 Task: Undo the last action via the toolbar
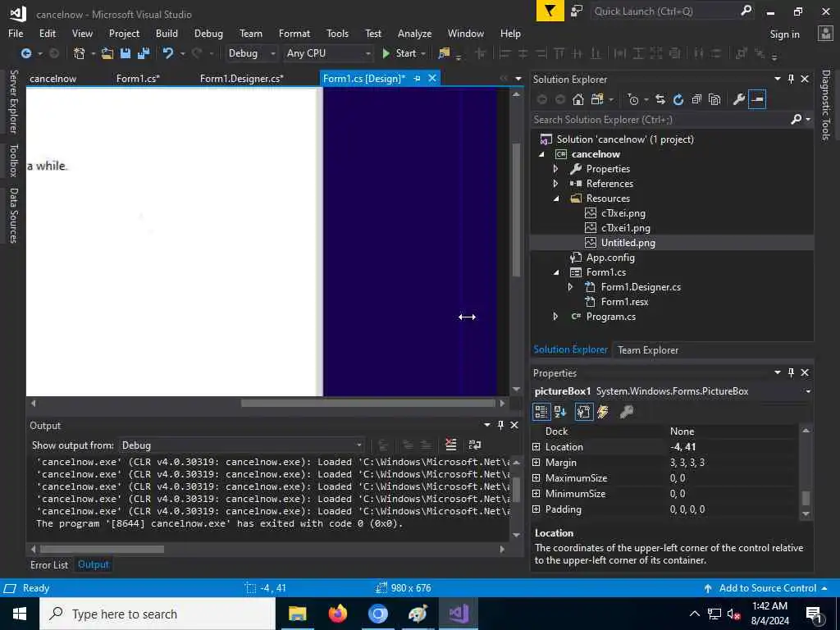click(x=168, y=53)
